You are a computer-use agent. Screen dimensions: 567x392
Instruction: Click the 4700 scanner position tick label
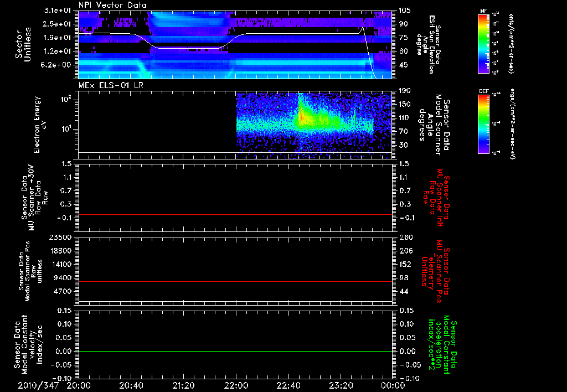coord(63,291)
